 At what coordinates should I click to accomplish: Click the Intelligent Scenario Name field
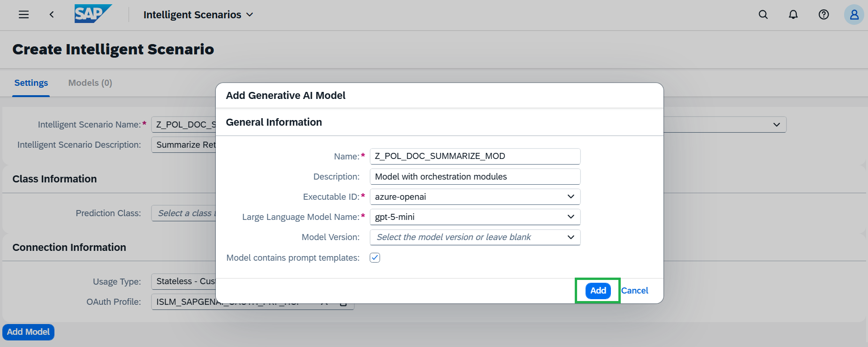point(183,124)
